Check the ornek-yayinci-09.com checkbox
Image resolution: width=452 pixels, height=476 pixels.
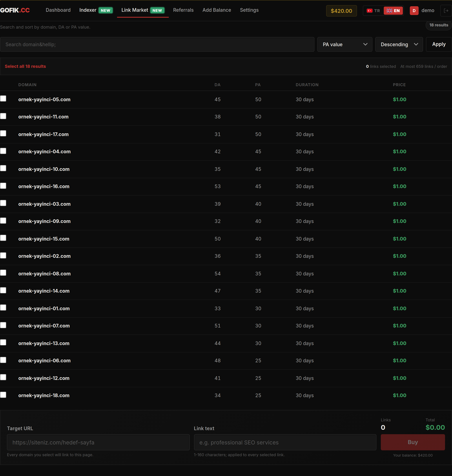pyautogui.click(x=3, y=221)
